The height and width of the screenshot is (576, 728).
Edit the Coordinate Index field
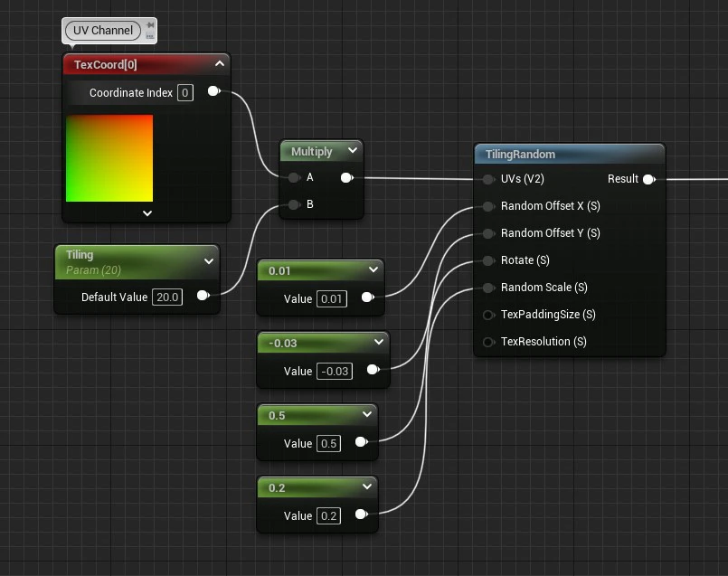coord(184,93)
